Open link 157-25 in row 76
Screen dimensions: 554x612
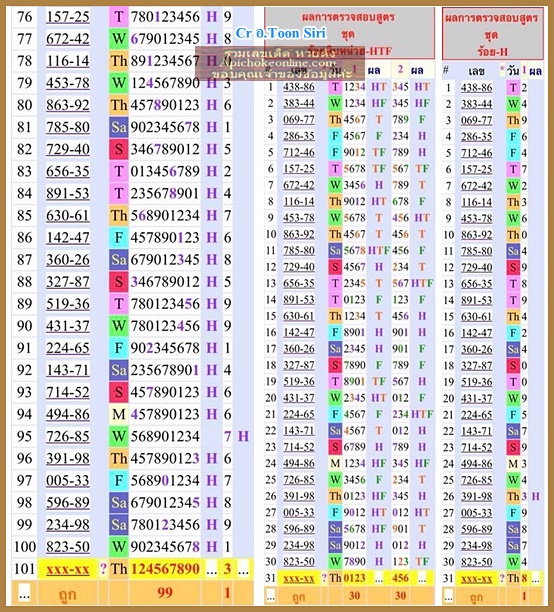[x=68, y=17]
